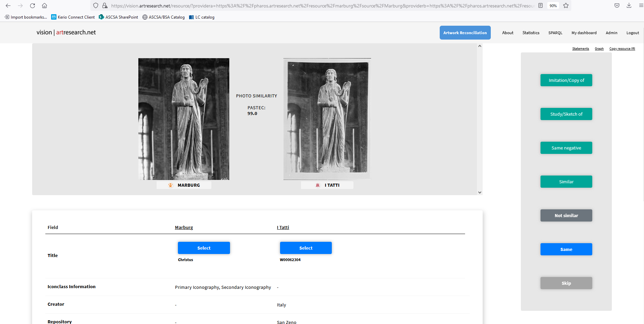
Task: Log out of the site
Action: pos(632,33)
